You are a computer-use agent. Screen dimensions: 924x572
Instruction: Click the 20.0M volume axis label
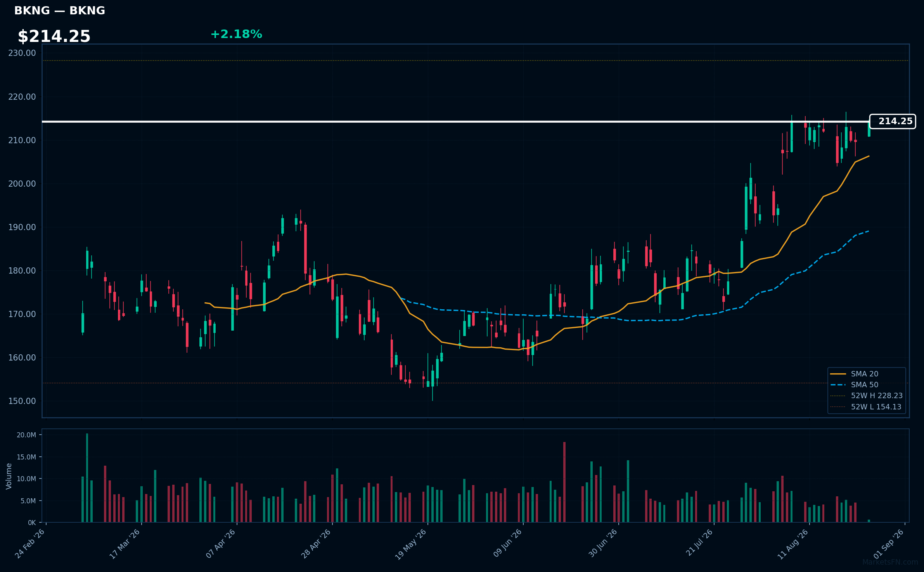(26, 435)
